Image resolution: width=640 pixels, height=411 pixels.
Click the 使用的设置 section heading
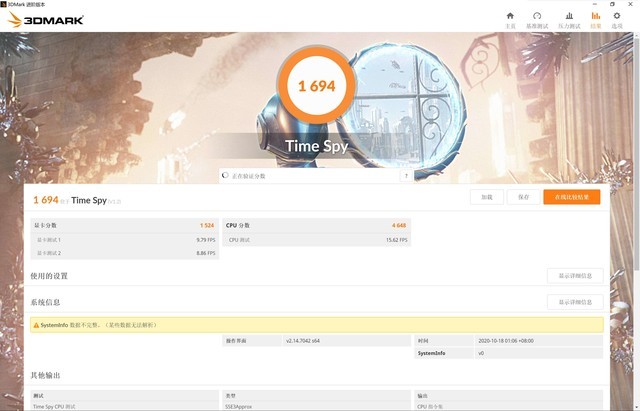pos(49,276)
